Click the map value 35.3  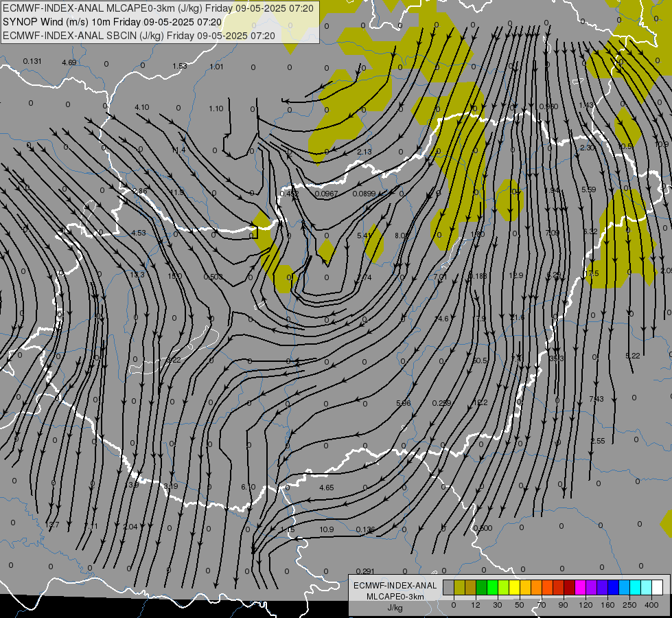tap(556, 358)
